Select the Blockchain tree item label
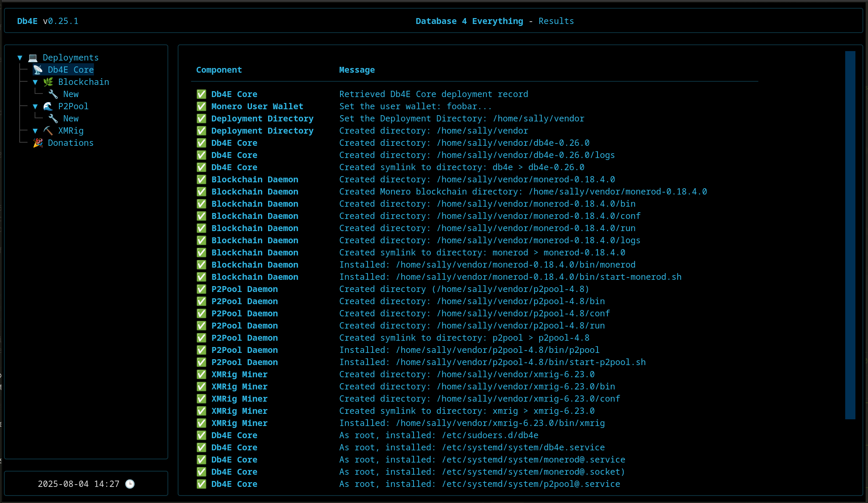Screen dimensions: 868x503 (x=84, y=82)
